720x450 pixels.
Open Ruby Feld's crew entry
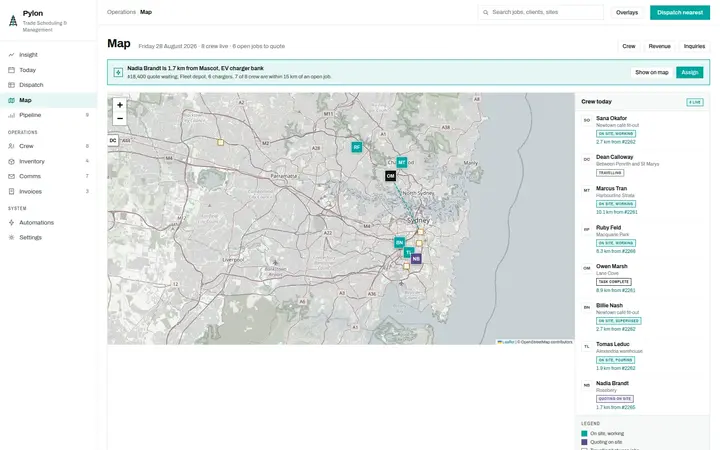coord(642,239)
